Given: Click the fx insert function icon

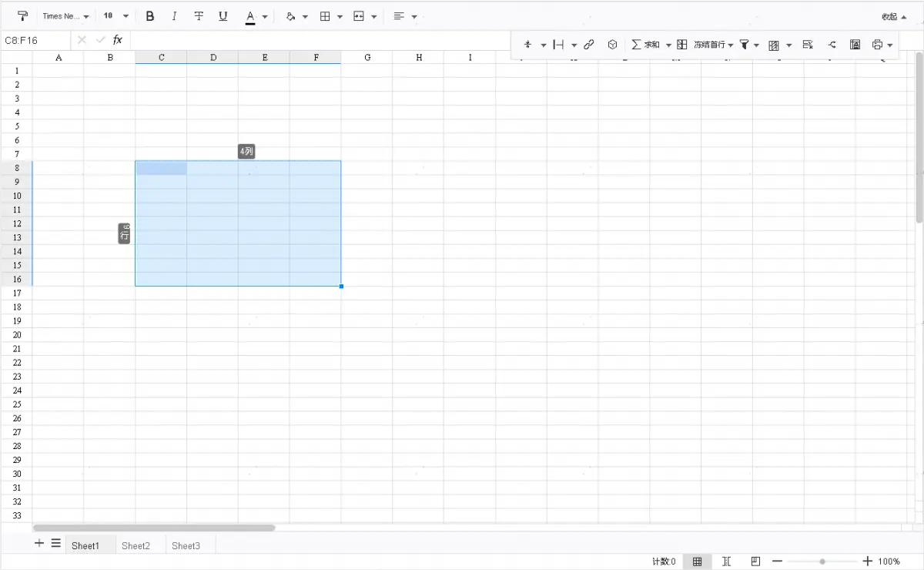Looking at the screenshot, I should pos(118,39).
